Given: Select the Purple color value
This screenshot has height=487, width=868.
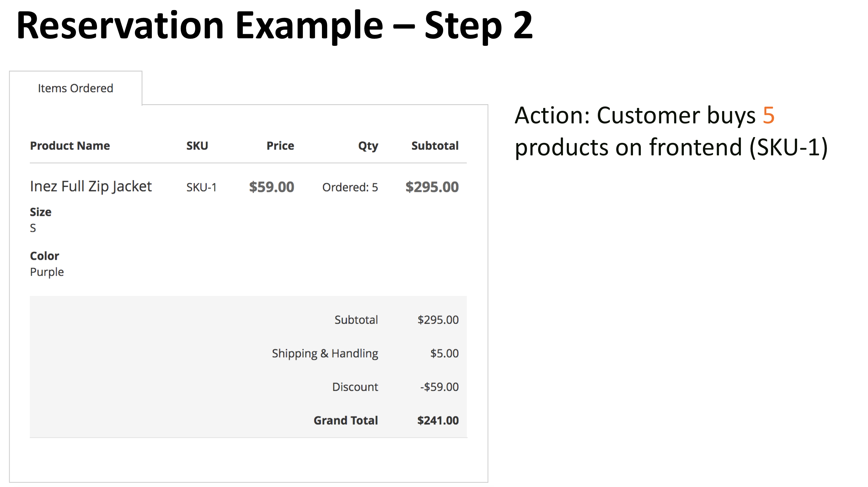Looking at the screenshot, I should click(47, 272).
